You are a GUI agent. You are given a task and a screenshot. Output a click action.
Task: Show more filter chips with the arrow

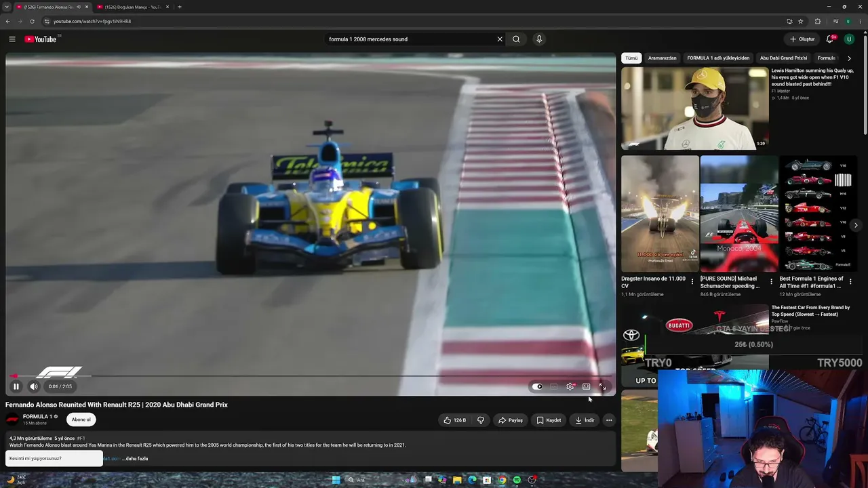pos(849,58)
